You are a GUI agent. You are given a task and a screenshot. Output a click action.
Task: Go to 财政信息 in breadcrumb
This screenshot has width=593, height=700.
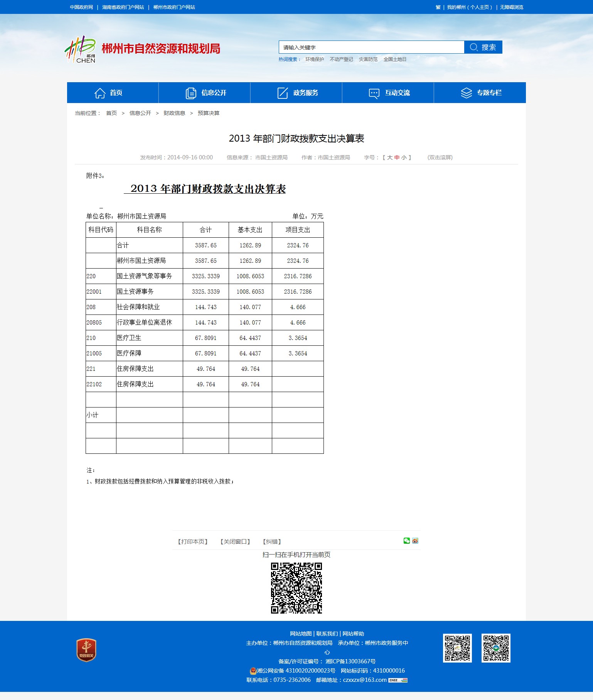(x=174, y=113)
